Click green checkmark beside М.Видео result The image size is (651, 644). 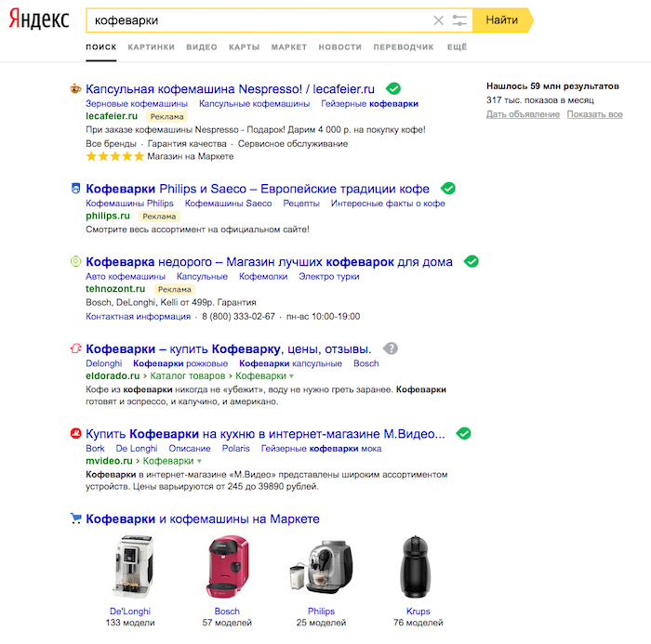pos(463,433)
